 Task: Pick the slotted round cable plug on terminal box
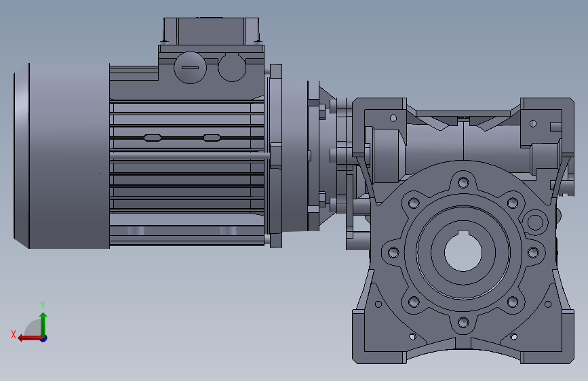pyautogui.click(x=190, y=68)
